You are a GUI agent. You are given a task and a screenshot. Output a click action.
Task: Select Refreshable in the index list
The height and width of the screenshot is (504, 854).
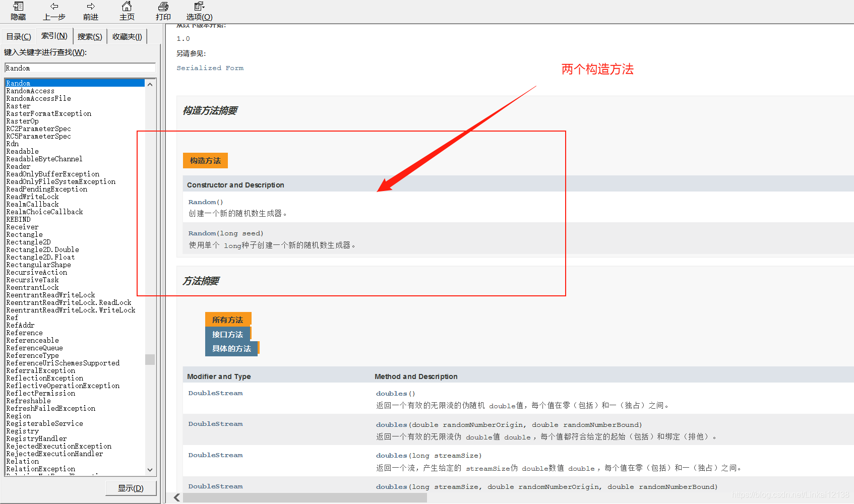[x=28, y=401]
